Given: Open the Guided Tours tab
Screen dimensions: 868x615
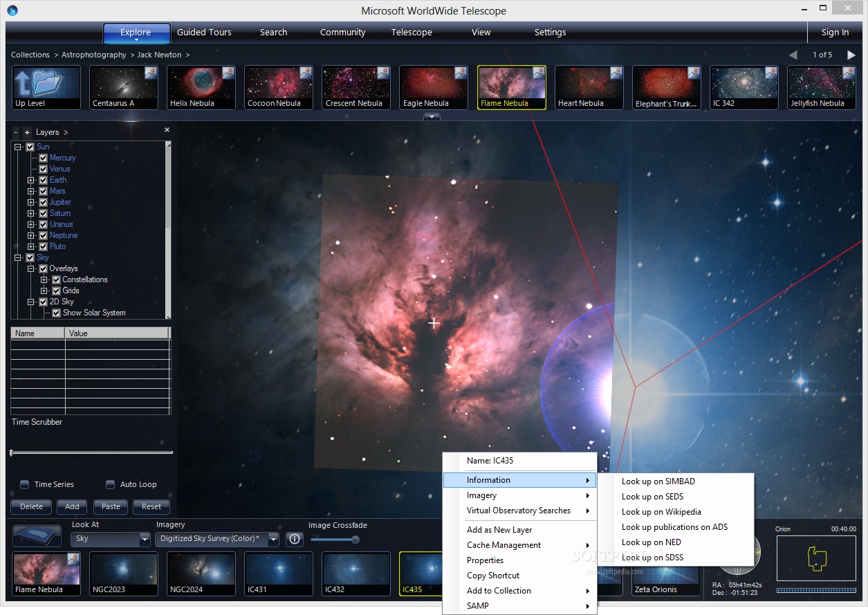Looking at the screenshot, I should click(x=204, y=33).
